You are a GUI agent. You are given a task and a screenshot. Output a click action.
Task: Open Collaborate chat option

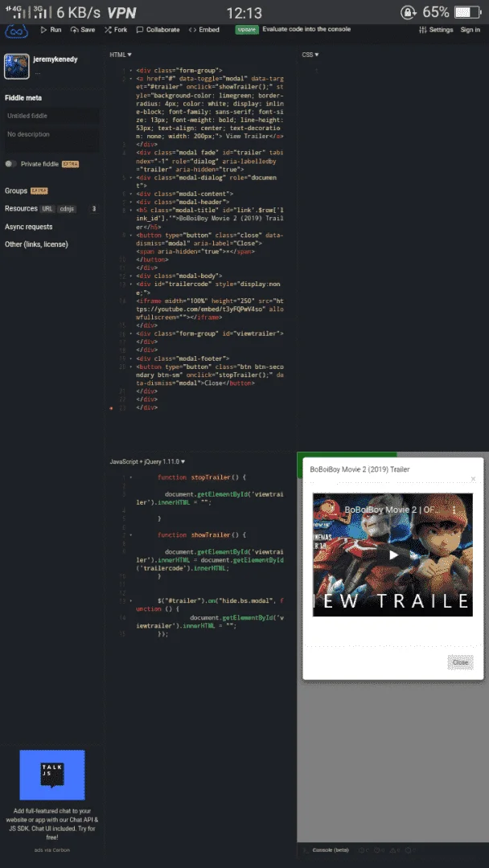click(158, 30)
